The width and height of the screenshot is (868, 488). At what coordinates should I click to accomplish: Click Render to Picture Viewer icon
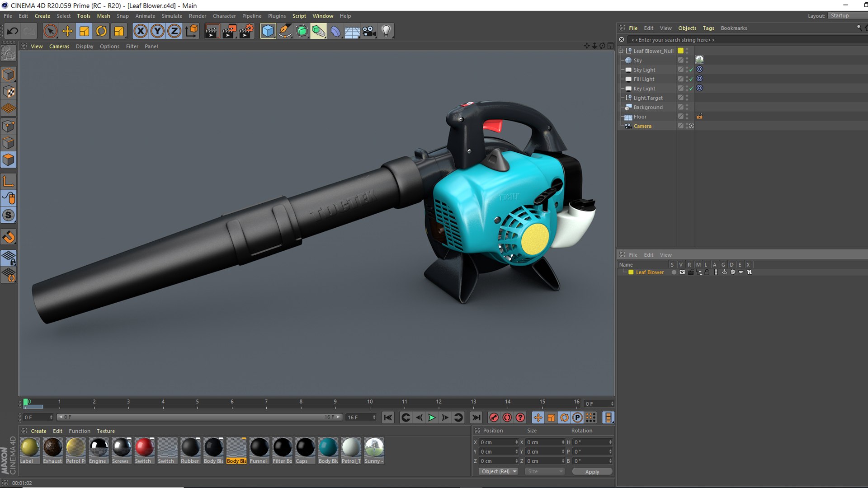click(x=229, y=31)
